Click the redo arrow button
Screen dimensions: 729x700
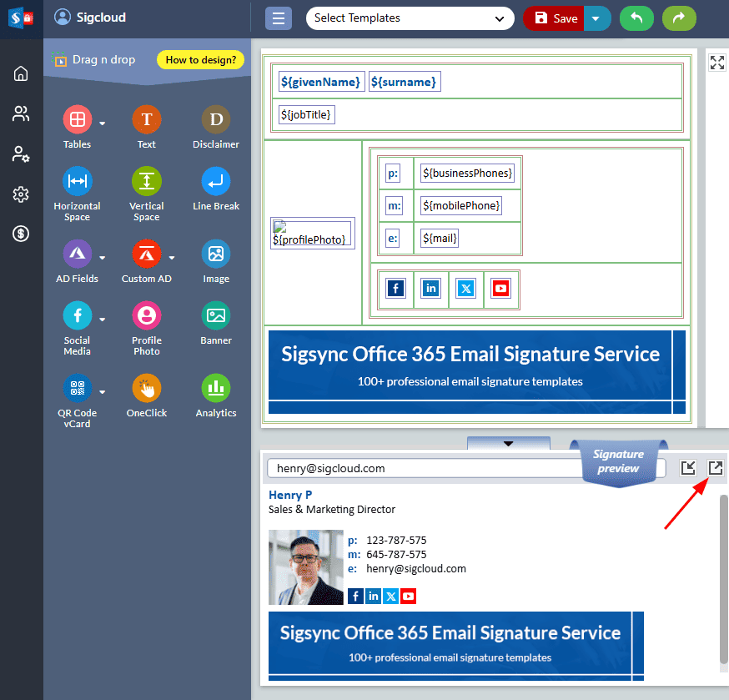678,18
